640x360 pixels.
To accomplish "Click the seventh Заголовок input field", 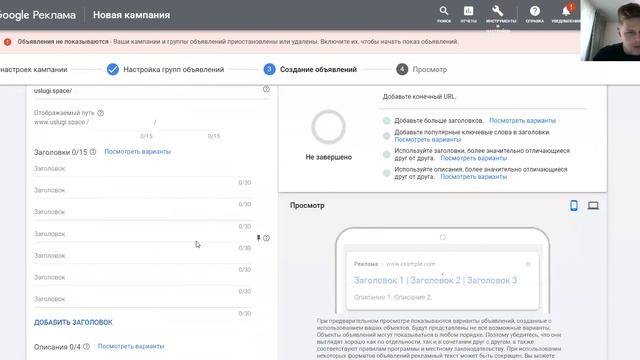I will pos(142,299).
